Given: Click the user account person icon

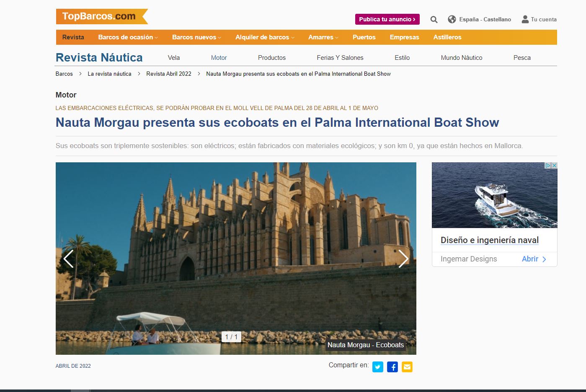Looking at the screenshot, I should (525, 19).
